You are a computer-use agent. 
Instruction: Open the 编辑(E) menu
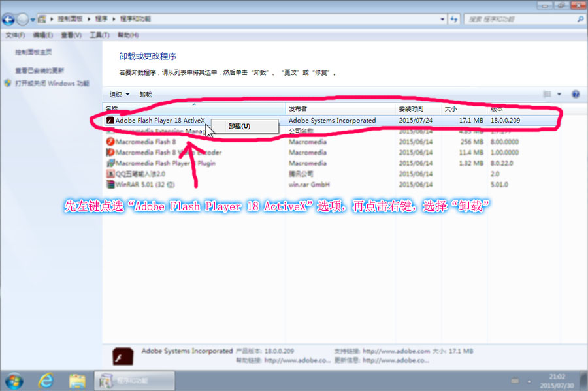tap(42, 35)
